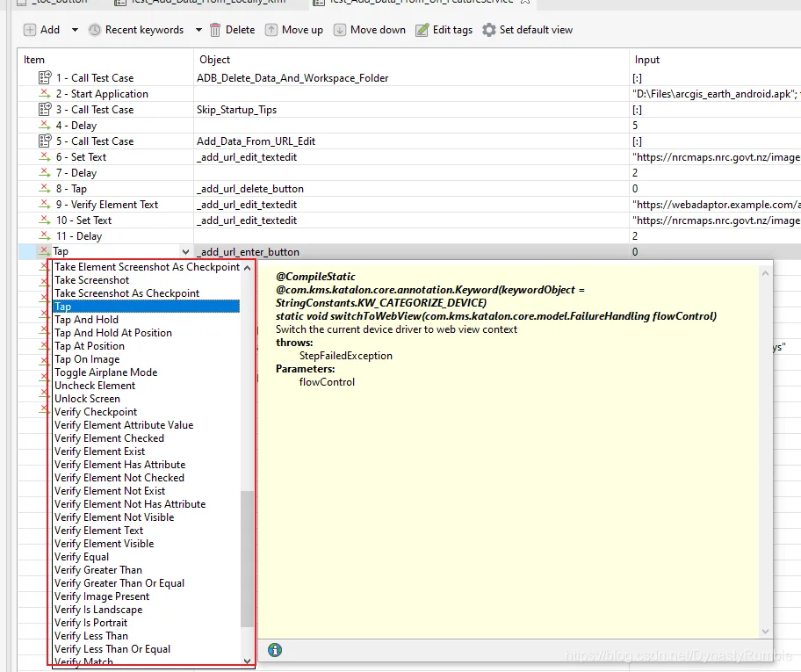Viewport: 801px width, 672px height.
Task: Click icon of step 7 Delay
Action: tap(45, 173)
